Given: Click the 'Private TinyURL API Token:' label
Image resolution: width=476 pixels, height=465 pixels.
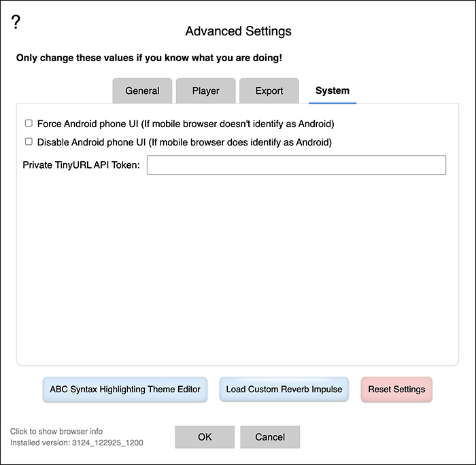Looking at the screenshot, I should 81,165.
